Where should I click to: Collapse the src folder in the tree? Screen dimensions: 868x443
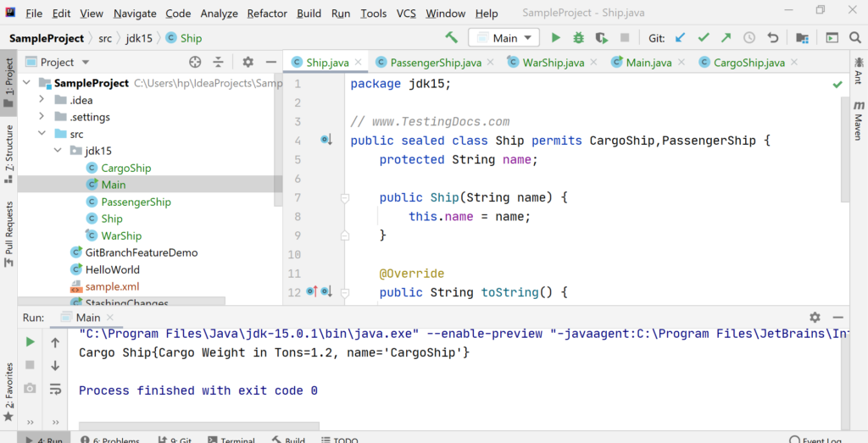tap(42, 134)
